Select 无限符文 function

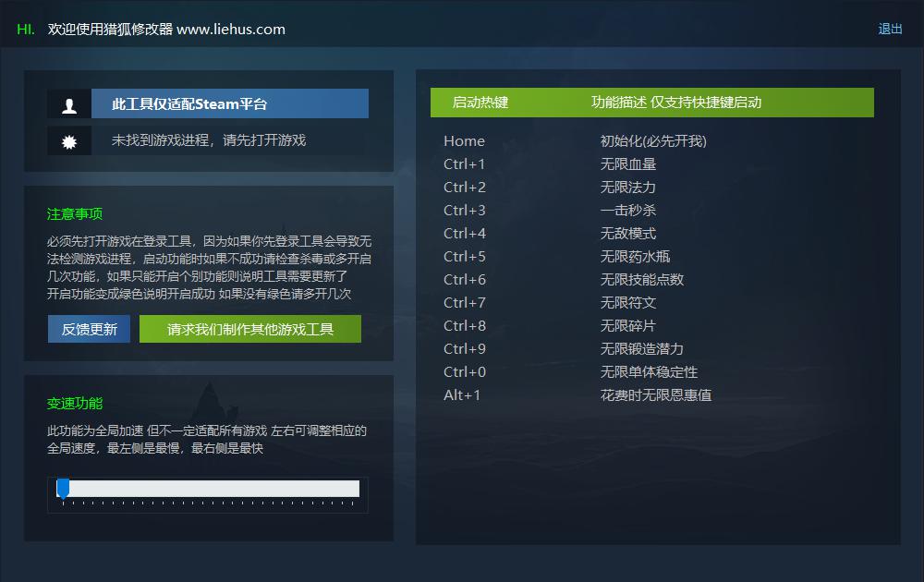pos(627,302)
